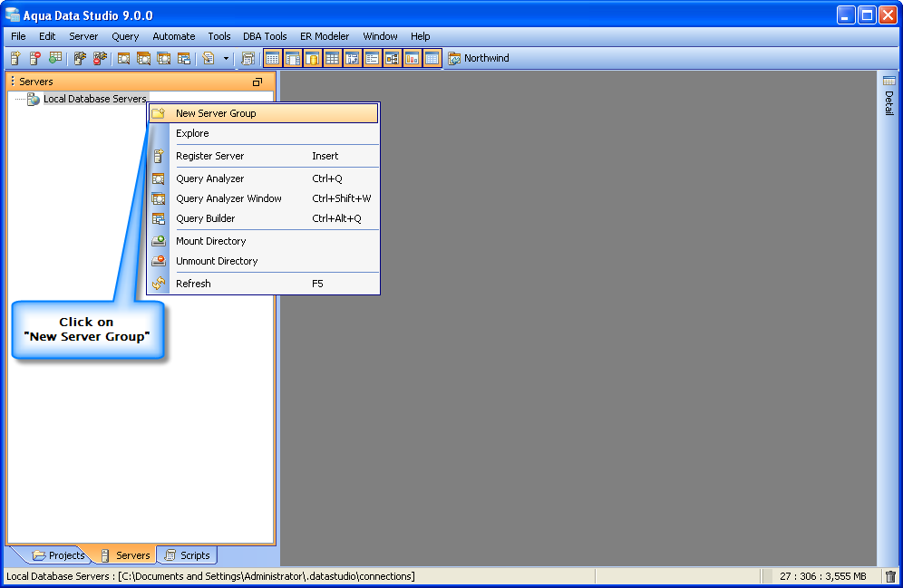The image size is (903, 588).
Task: Click the Connect server toolbar icon
Action: click(x=80, y=58)
